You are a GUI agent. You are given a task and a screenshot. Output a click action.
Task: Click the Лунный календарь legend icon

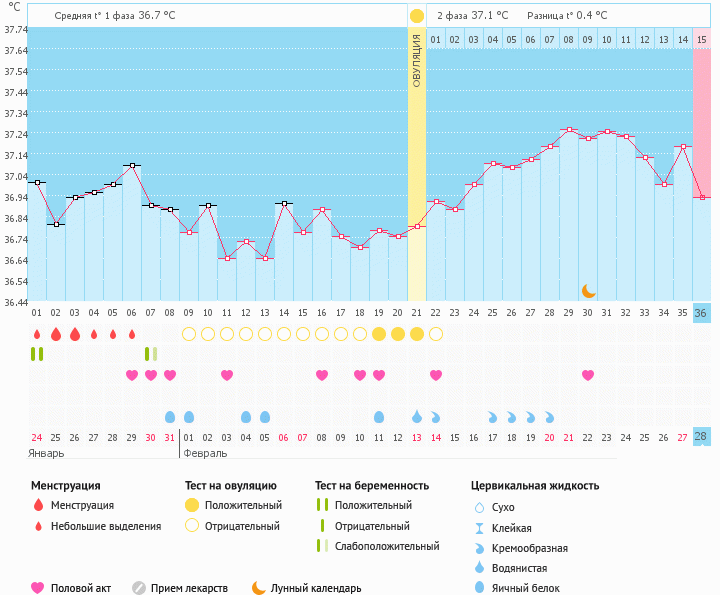point(259,588)
